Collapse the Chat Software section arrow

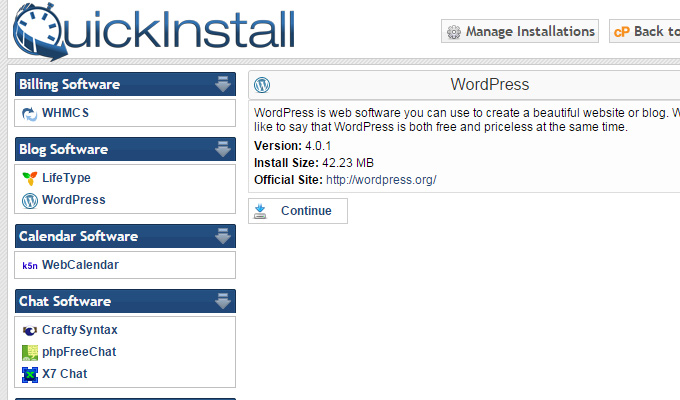[222, 301]
